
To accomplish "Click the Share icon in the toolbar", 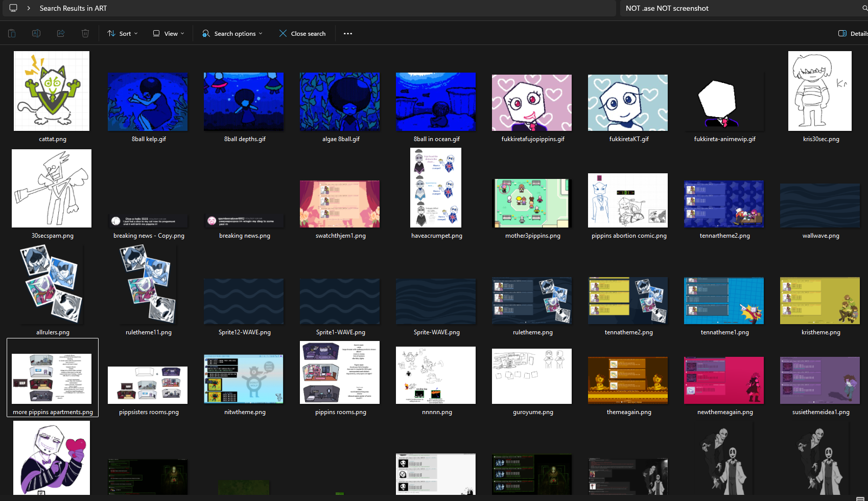I will [61, 34].
